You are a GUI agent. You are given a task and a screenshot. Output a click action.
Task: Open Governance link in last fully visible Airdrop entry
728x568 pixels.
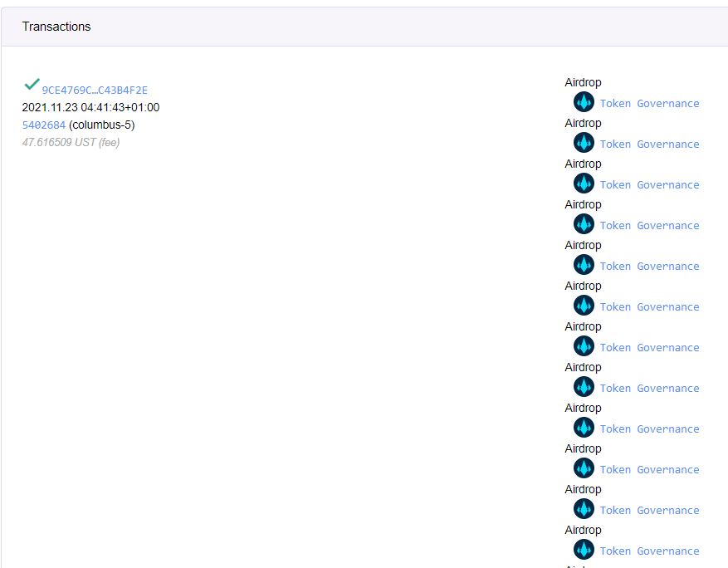pos(667,551)
